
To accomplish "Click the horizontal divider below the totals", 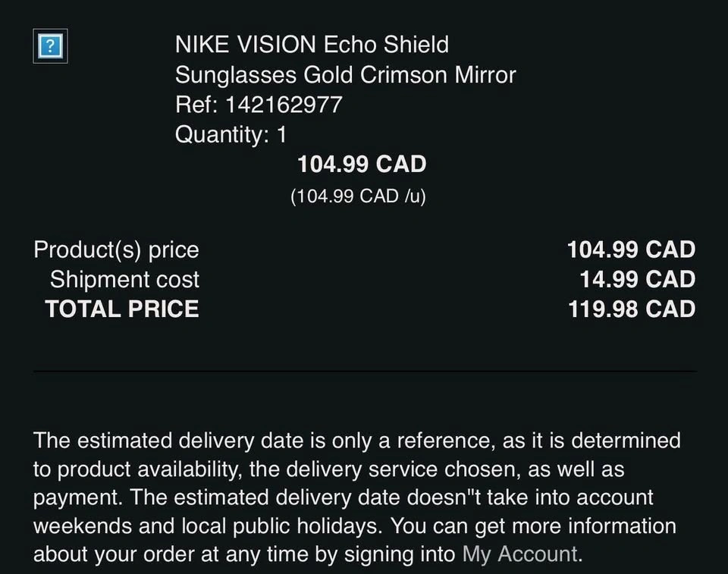I will click(x=364, y=372).
